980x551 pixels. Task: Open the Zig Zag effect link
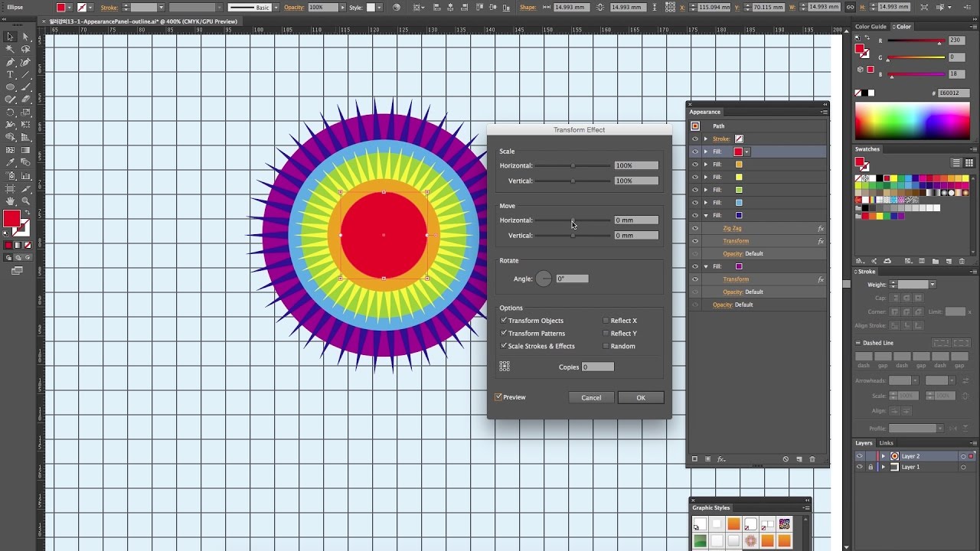tap(732, 228)
